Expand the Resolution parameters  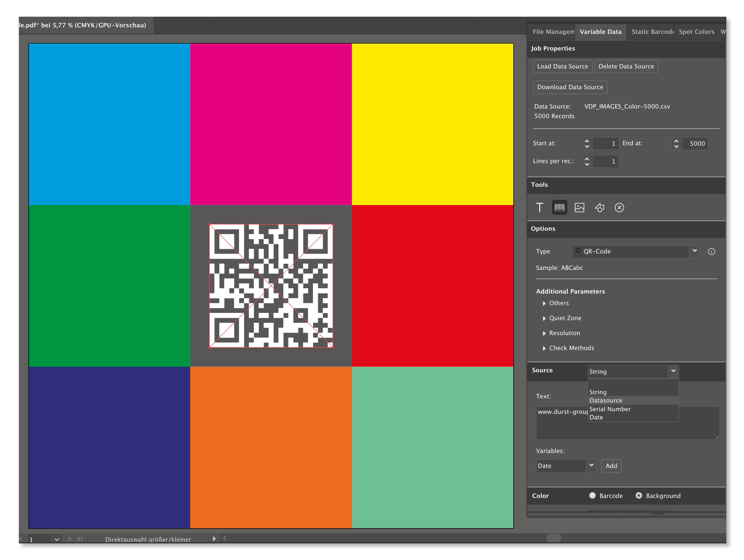pyautogui.click(x=544, y=333)
